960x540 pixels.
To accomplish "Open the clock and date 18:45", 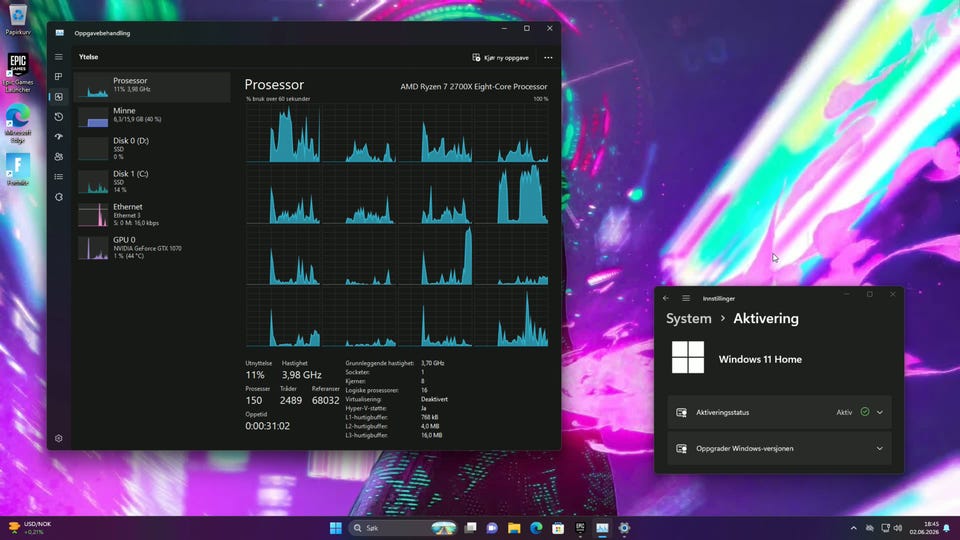I will coord(924,528).
